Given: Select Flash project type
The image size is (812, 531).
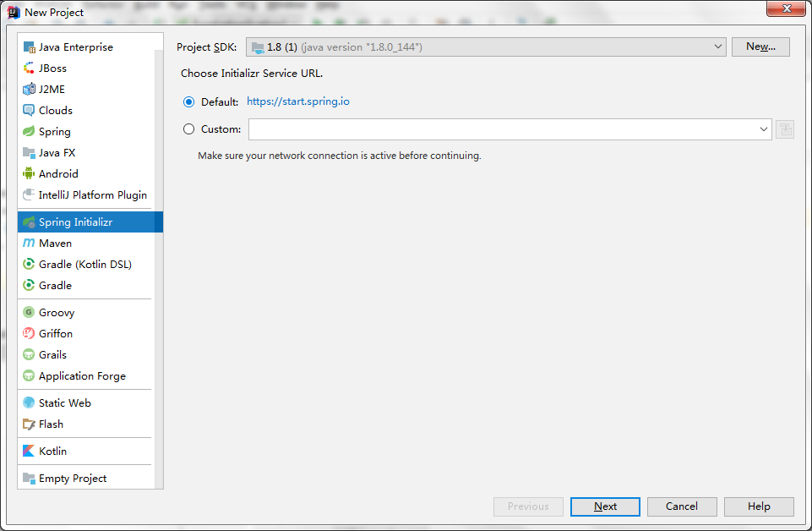Looking at the screenshot, I should (86, 424).
